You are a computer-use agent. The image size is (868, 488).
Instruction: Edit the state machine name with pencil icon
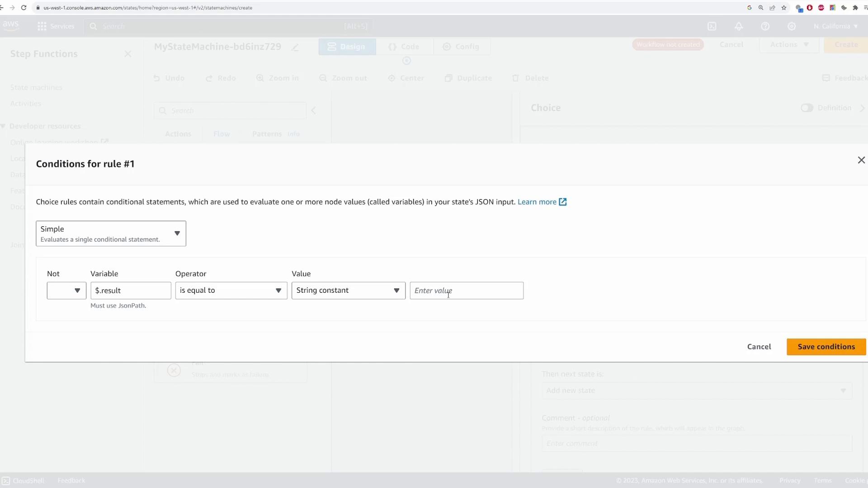(x=295, y=47)
